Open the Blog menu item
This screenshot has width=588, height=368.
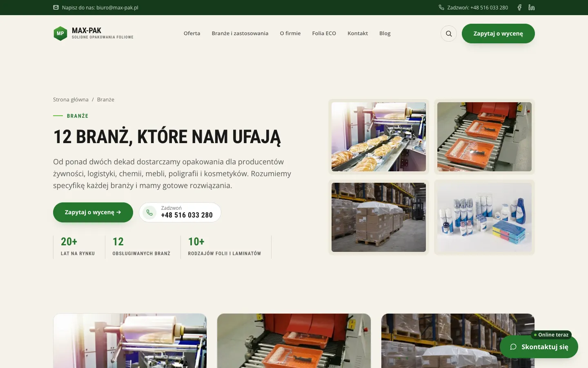click(x=385, y=34)
